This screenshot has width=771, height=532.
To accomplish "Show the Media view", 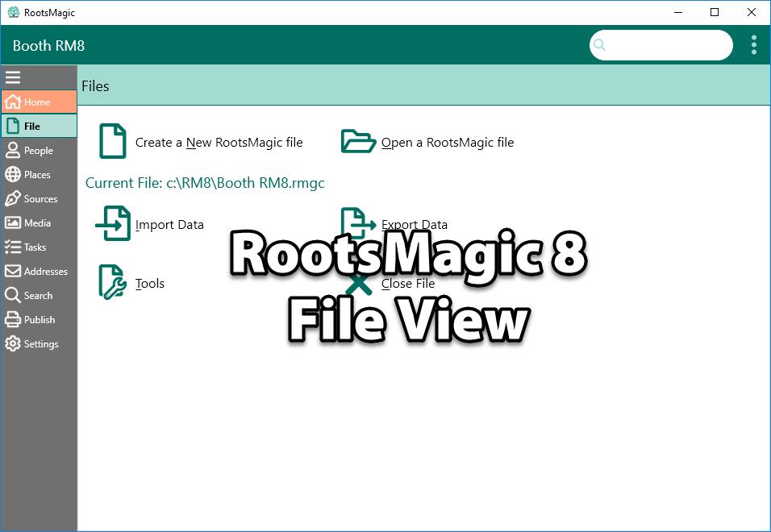I will [x=39, y=222].
